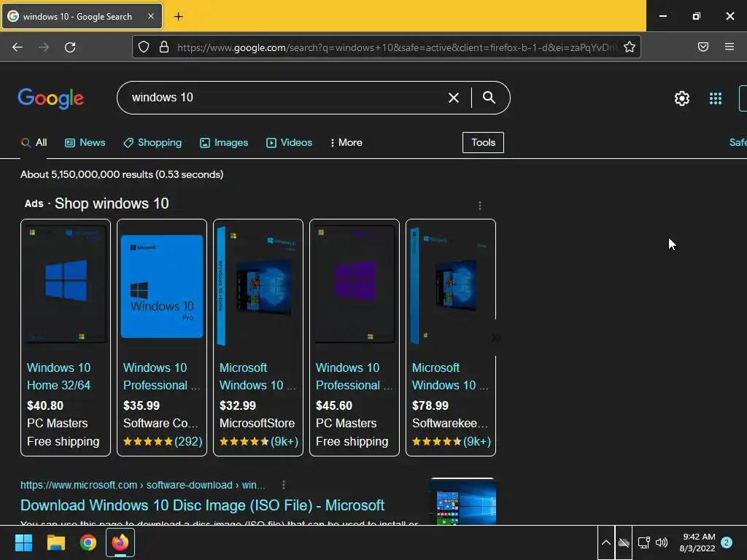Screen dimensions: 747x560
Task: Click Software Co... seller name
Action: (160, 424)
